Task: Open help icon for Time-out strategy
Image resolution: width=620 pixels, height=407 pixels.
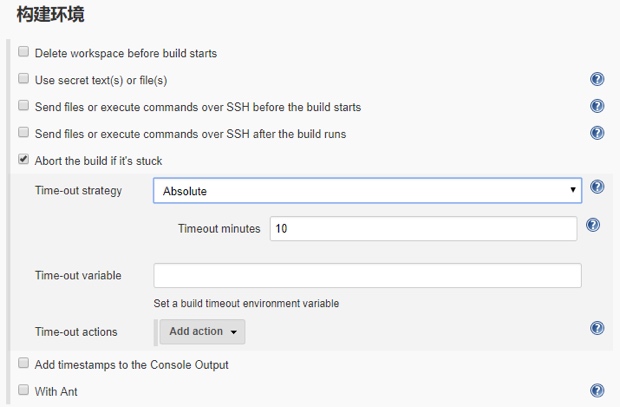Action: [597, 187]
